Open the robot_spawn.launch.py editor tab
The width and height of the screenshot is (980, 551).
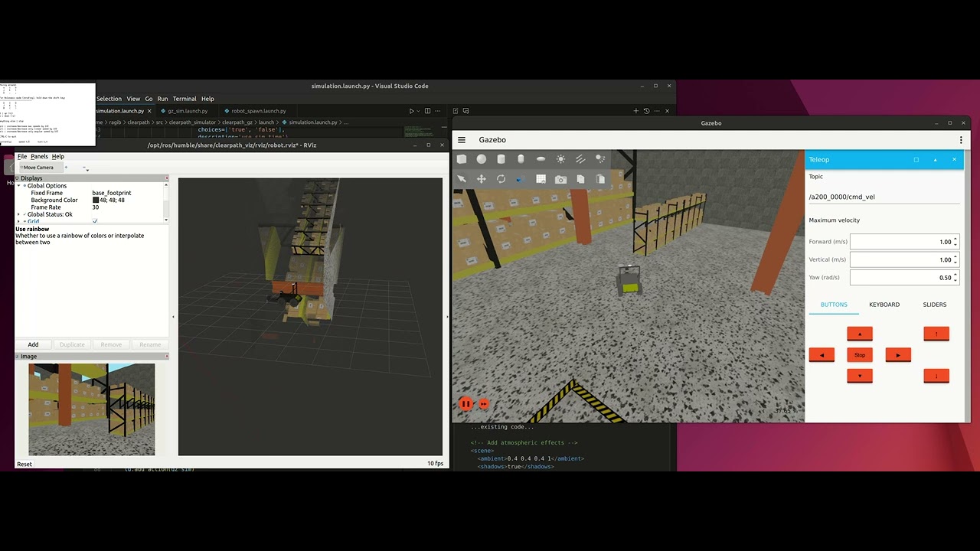pyautogui.click(x=259, y=111)
